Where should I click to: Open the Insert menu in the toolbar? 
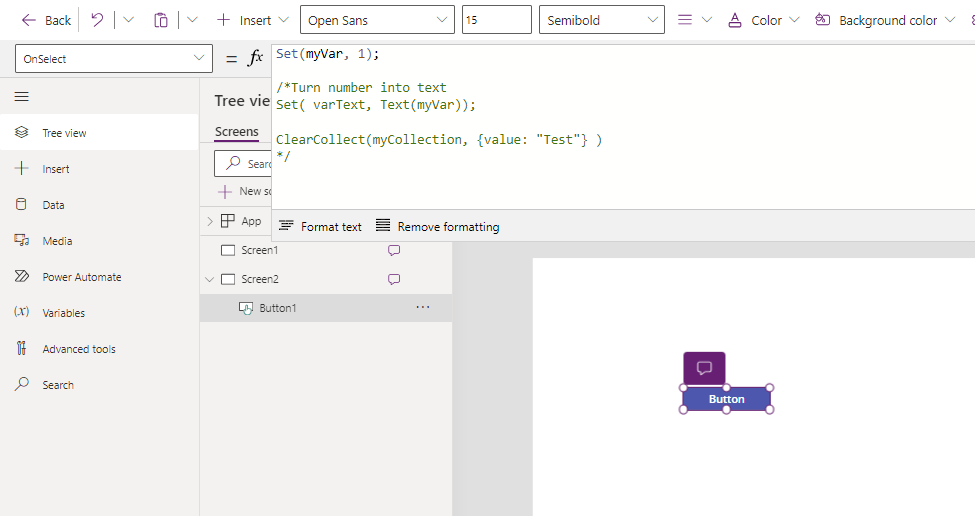point(252,21)
